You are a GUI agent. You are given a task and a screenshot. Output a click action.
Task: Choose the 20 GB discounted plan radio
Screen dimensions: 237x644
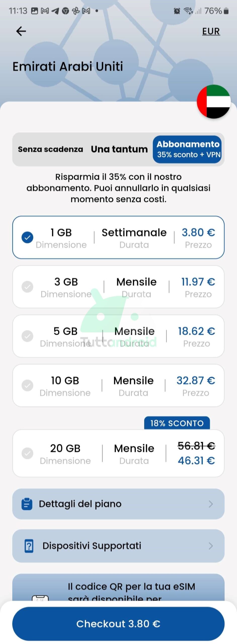click(27, 453)
